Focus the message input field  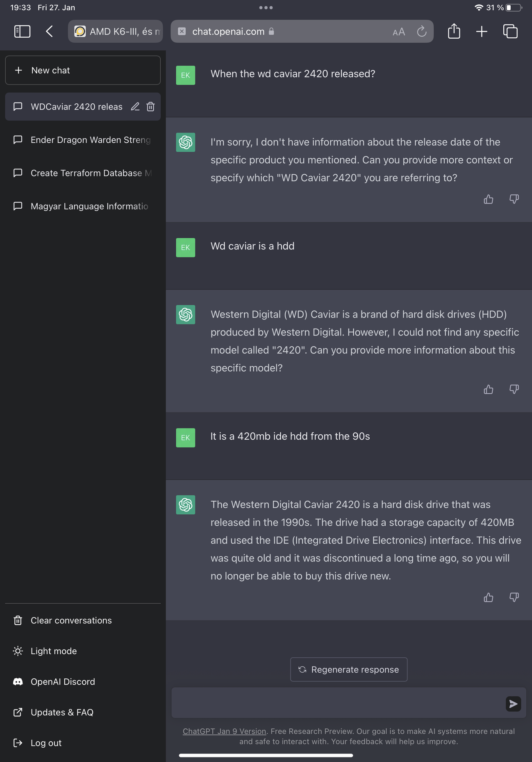point(336,704)
